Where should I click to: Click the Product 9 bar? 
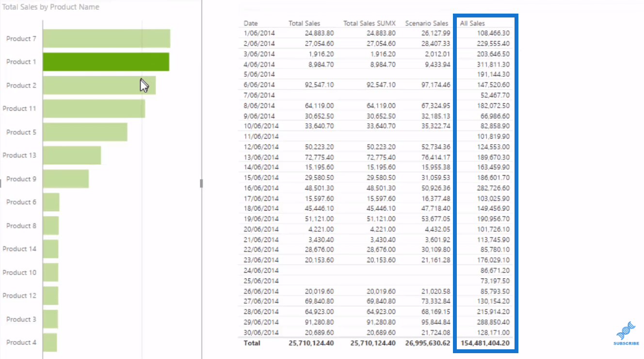point(66,179)
